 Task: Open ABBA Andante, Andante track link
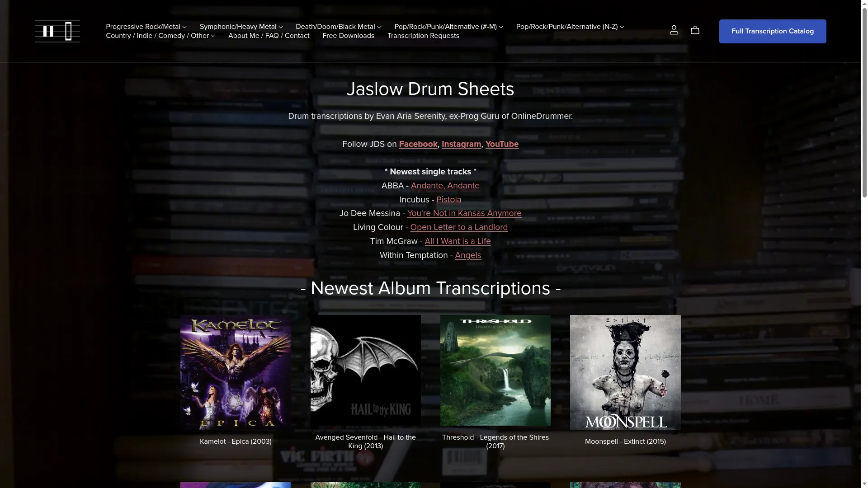coord(445,186)
